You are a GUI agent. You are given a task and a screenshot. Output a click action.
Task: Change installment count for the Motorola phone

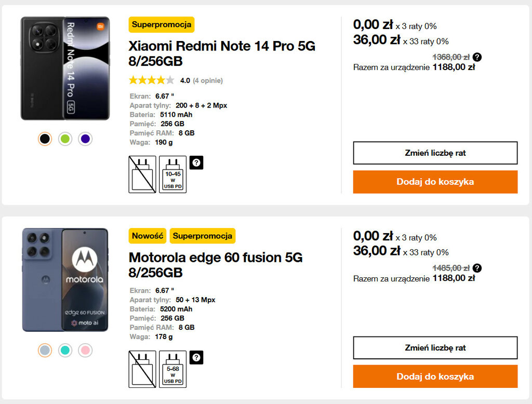click(x=435, y=347)
